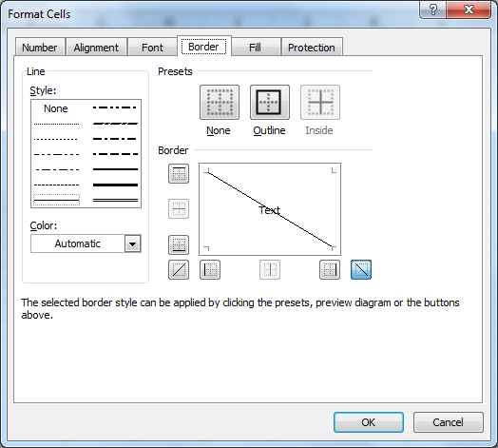
Task: Confirm with the OK button
Action: [x=369, y=422]
